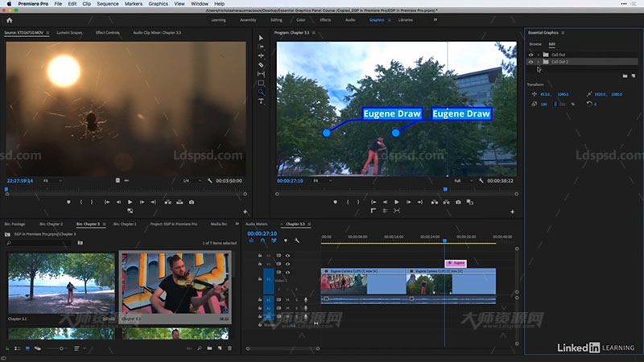This screenshot has height=362, width=644.
Task: Toggle V1 track output eye
Action: click(287, 272)
